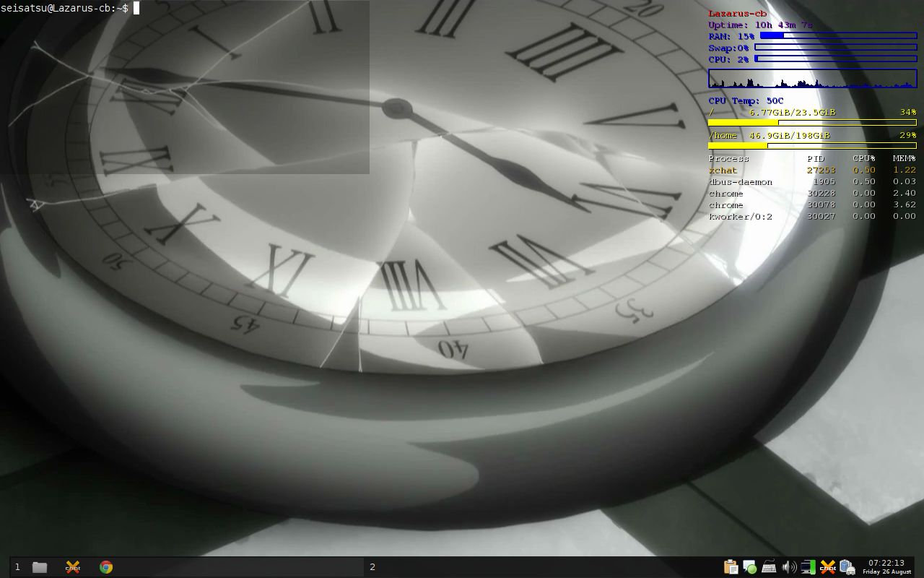This screenshot has height=578, width=924.
Task: Click the kworker/0:2 process row
Action: coord(812,217)
